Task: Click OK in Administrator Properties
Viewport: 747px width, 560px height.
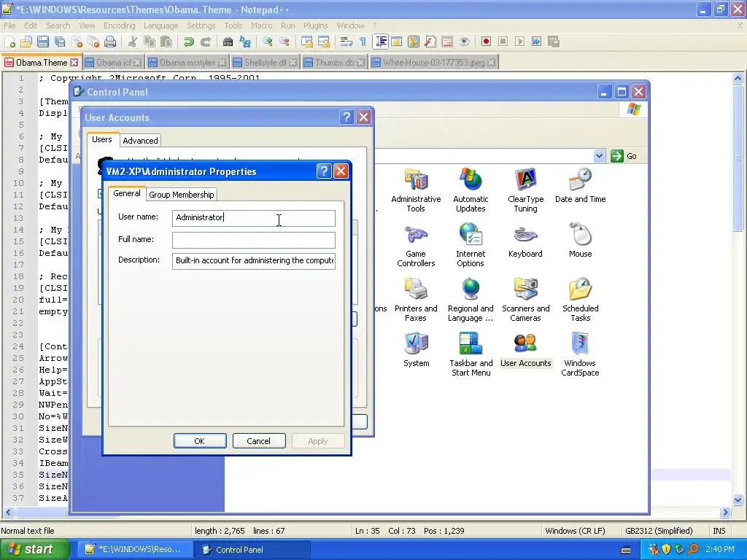Action: 200,441
